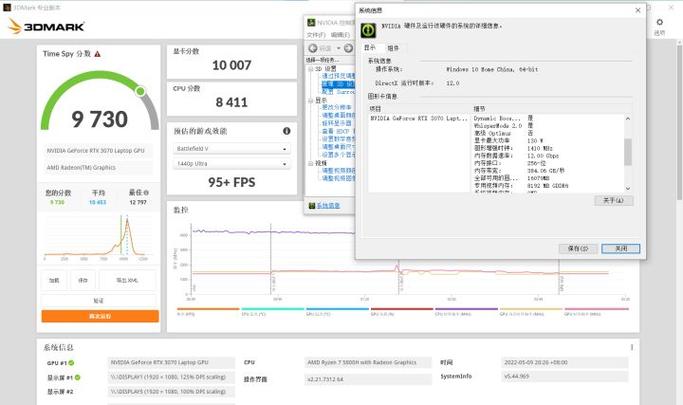Select the Configure Surround tree item

coord(338,92)
